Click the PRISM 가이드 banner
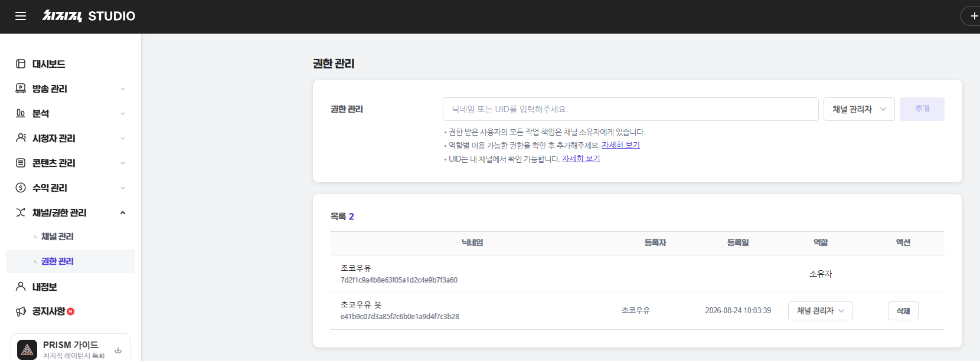Screen dimensions: 980x361 [x=70, y=348]
